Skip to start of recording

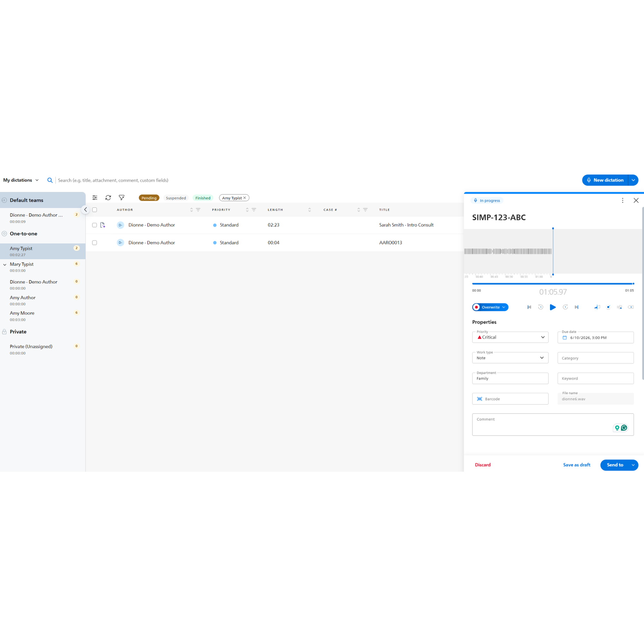[x=529, y=307]
